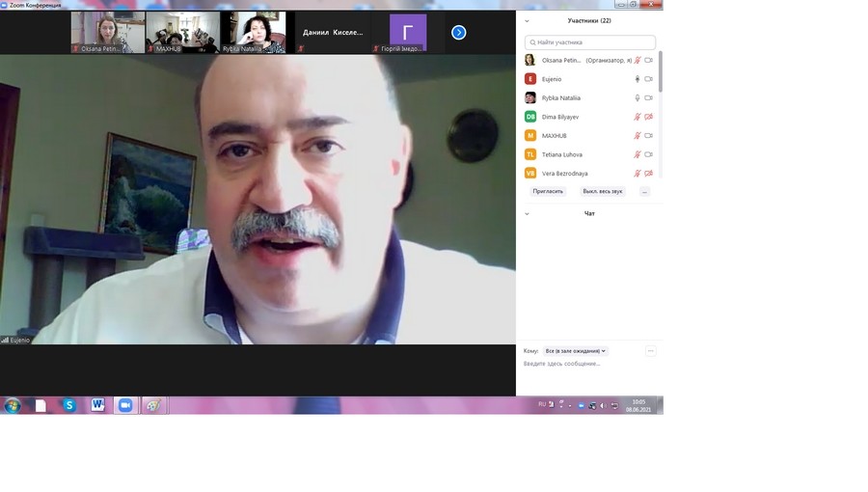Toggle Oksana Petin microphone icon in participants list
The image size is (868, 492).
[x=637, y=61]
